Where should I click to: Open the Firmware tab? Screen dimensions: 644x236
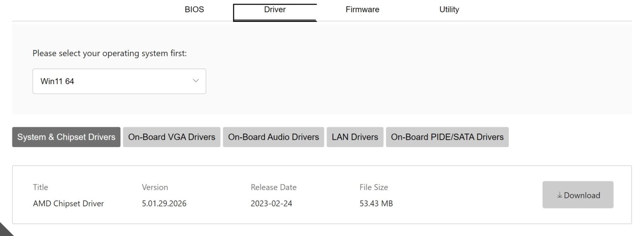pyautogui.click(x=362, y=10)
